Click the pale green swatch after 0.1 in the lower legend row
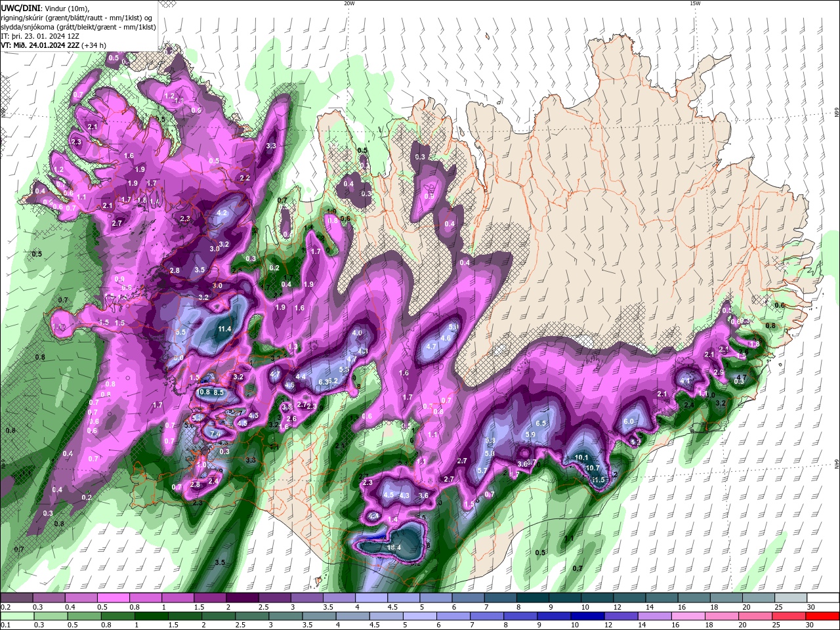Screen dimensions: 840x630 coord(16,616)
